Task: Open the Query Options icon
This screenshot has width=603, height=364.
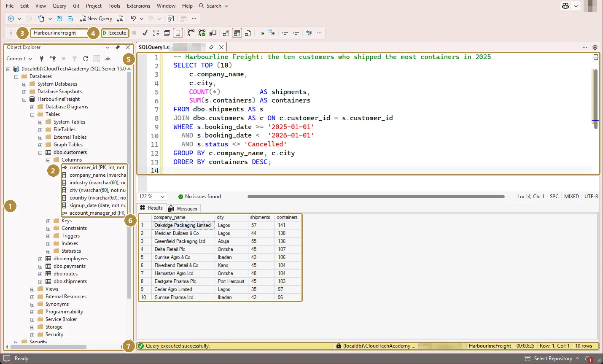Action: 167,33
